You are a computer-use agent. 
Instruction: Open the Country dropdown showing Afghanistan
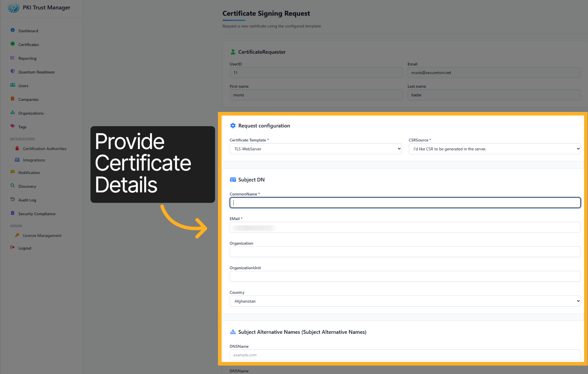405,301
